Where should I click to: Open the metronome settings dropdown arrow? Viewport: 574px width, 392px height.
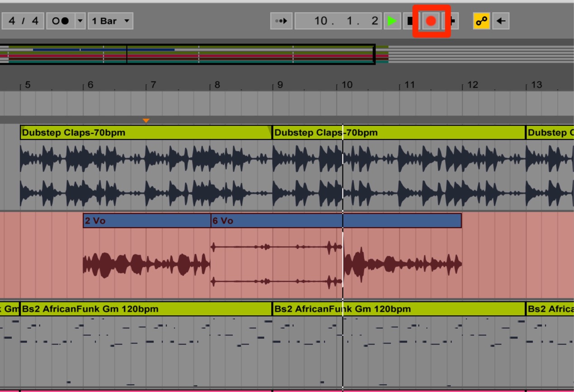point(80,21)
